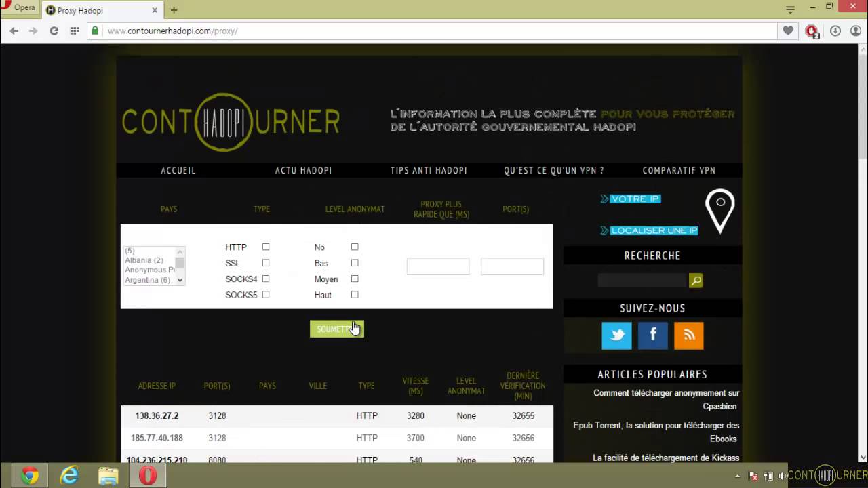Click the ADRESSE IP column header
The image size is (868, 488).
coord(157,386)
